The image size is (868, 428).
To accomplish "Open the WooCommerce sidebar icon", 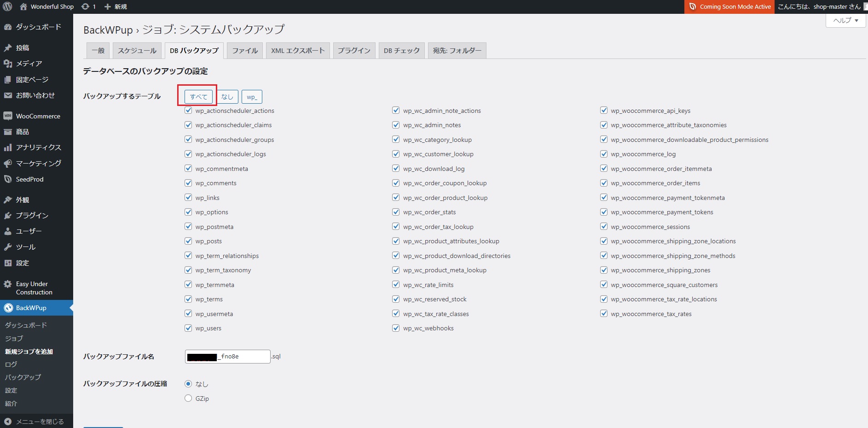I will click(8, 116).
